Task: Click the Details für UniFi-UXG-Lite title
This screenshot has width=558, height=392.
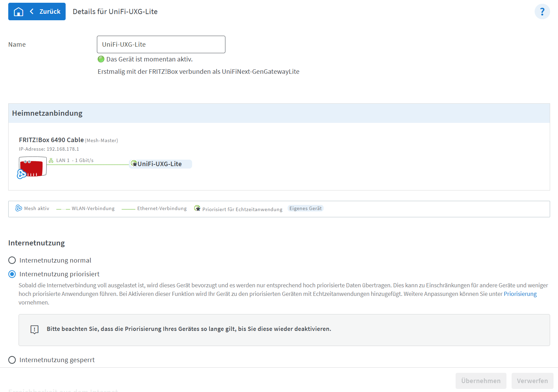Action: [115, 12]
